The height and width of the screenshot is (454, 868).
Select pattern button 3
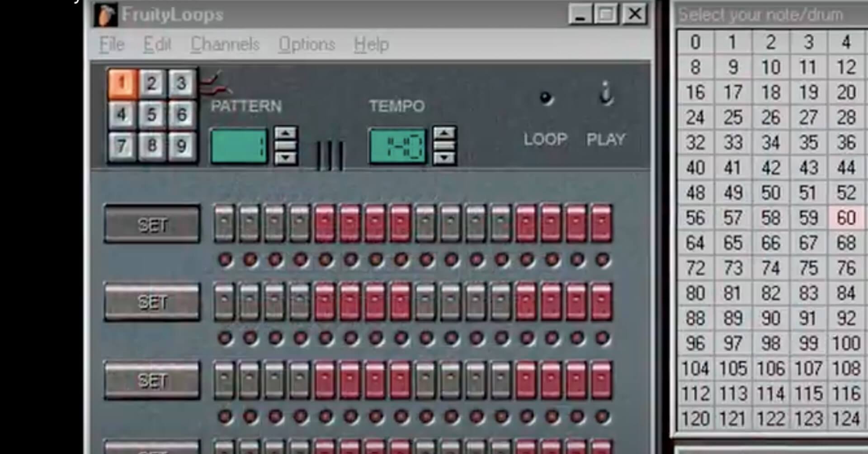click(x=182, y=84)
